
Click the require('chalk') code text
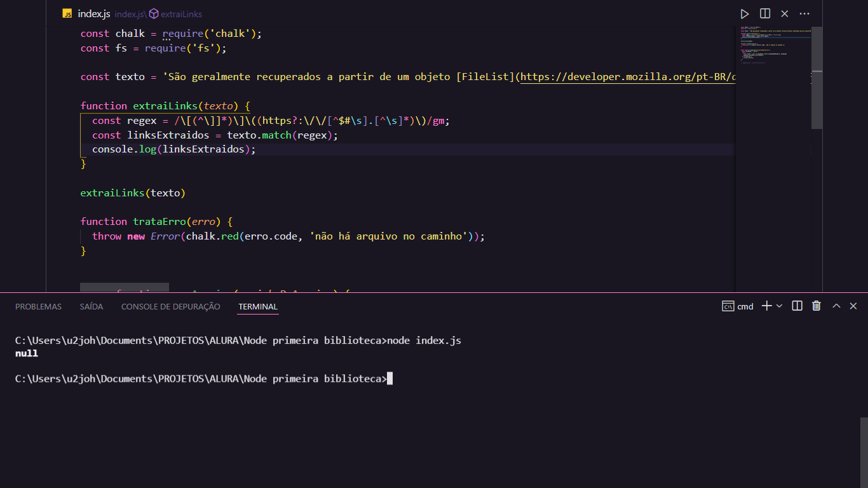212,34
